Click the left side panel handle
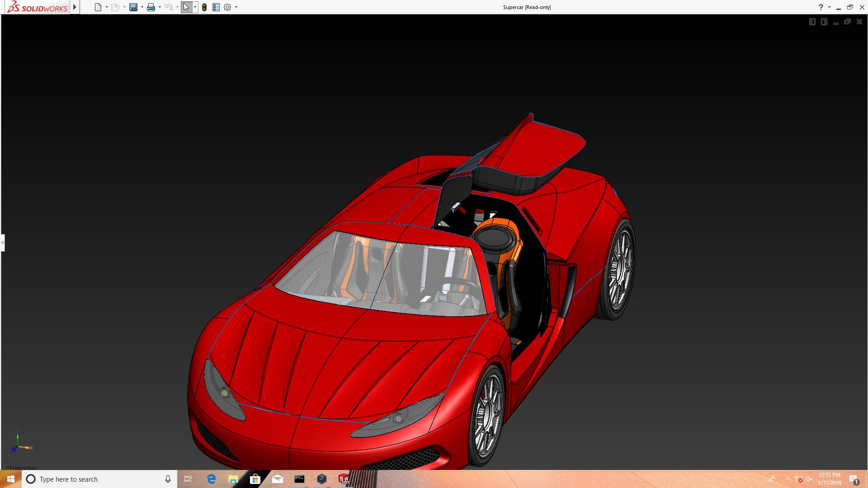This screenshot has height=488, width=868. point(2,243)
